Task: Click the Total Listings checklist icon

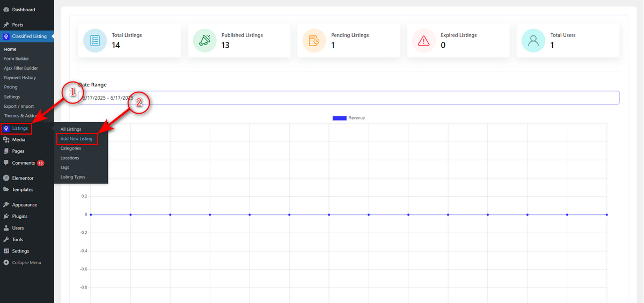Action: coord(95,41)
